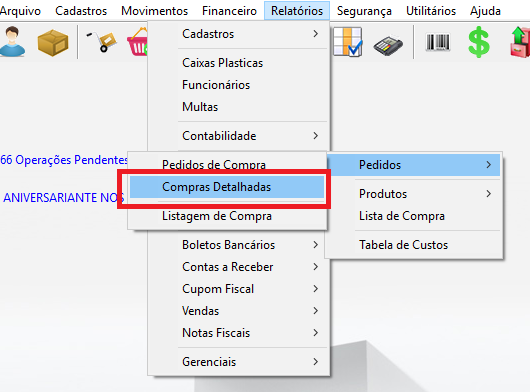Expand the Produtos submenu arrow
530x392 pixels.
(x=488, y=194)
